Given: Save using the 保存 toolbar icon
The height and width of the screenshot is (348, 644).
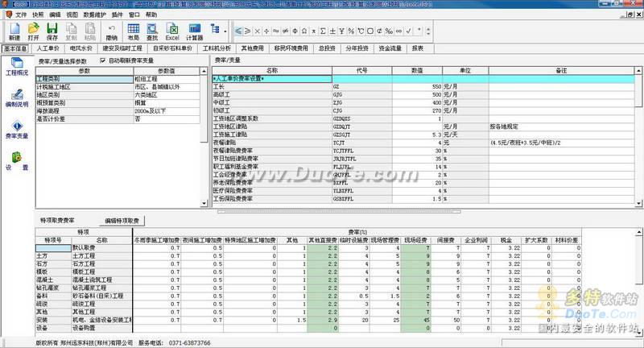Looking at the screenshot, I should point(52,31).
